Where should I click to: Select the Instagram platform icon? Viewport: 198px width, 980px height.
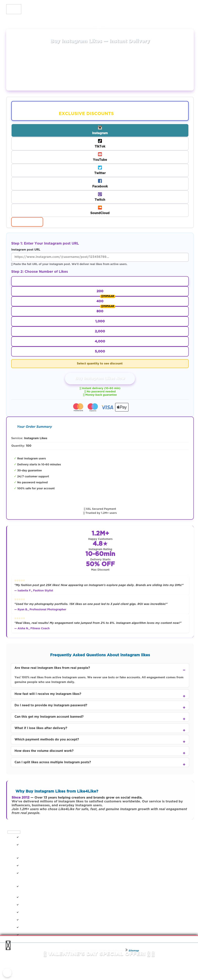point(100,128)
